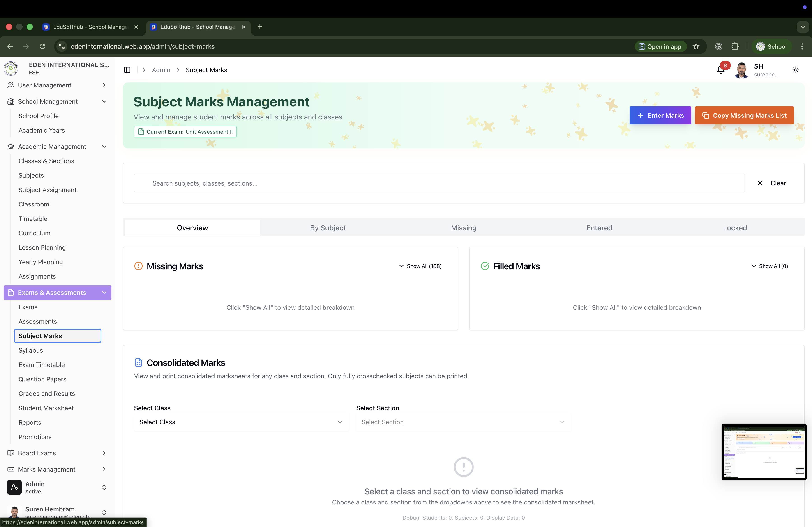Expand the Select Class dropdown

point(241,422)
